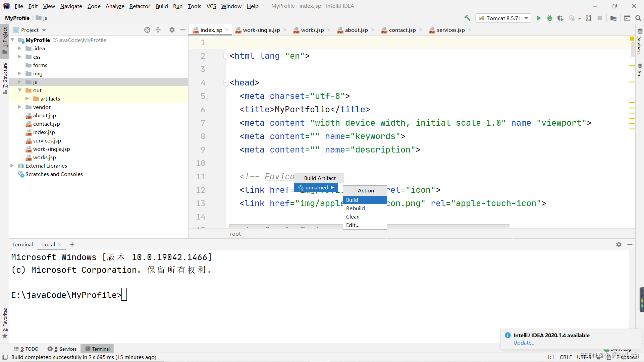
Task: Open the Project panel settings gear
Action: tap(172, 29)
